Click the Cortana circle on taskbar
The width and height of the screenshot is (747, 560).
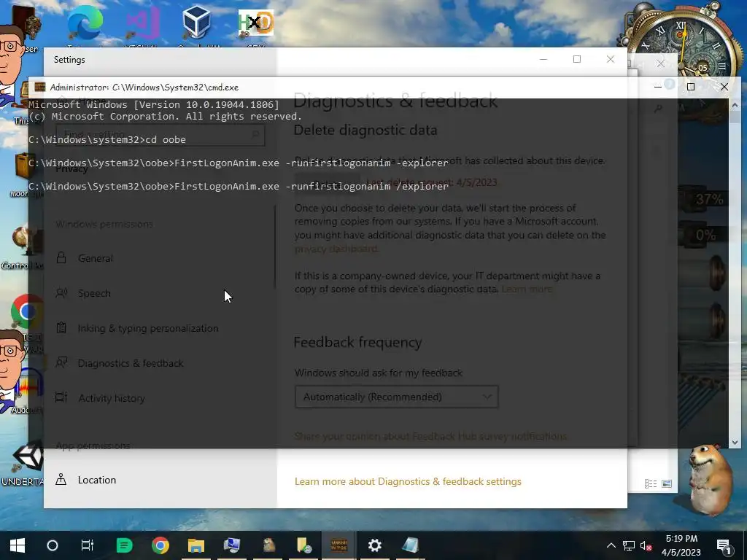tap(53, 545)
